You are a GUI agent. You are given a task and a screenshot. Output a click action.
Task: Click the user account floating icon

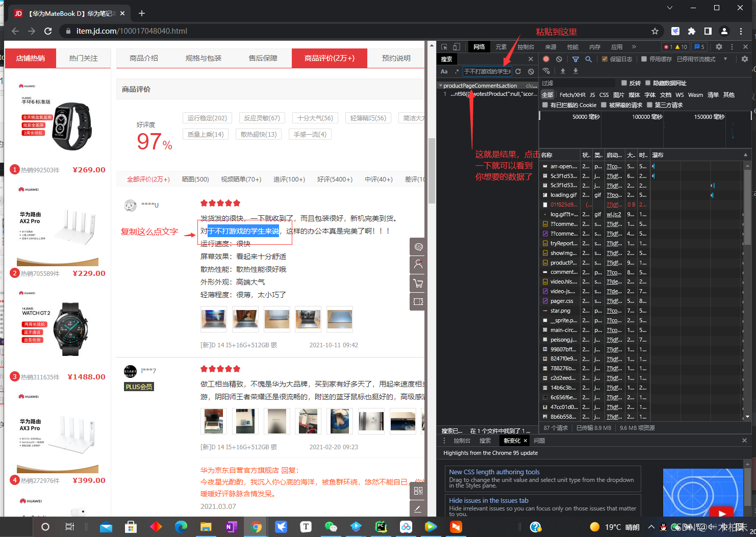coord(418,265)
